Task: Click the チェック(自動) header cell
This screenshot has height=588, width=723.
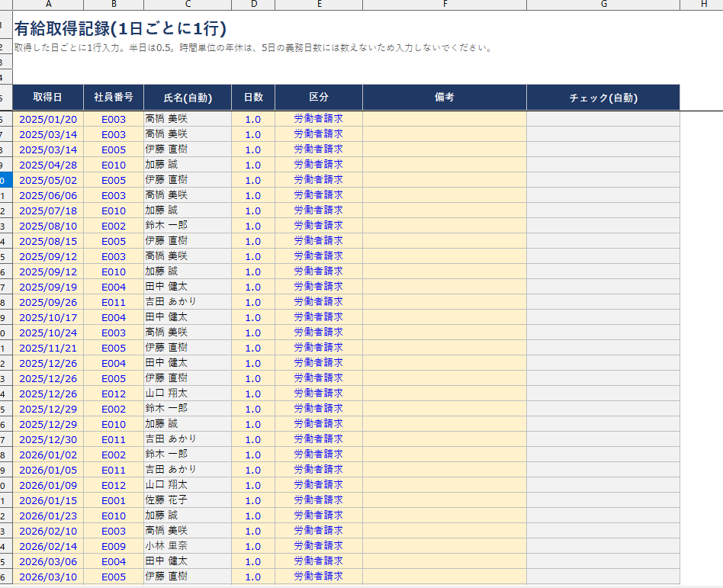Action: (x=603, y=98)
